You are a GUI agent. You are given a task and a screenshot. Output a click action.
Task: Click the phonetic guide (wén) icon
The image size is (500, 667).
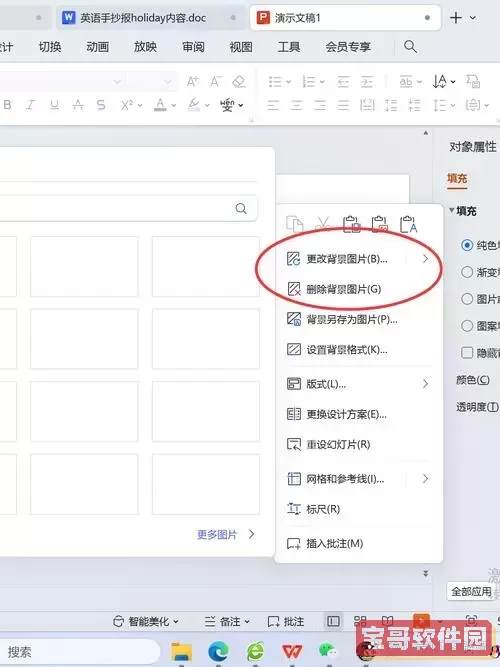pyautogui.click(x=228, y=105)
